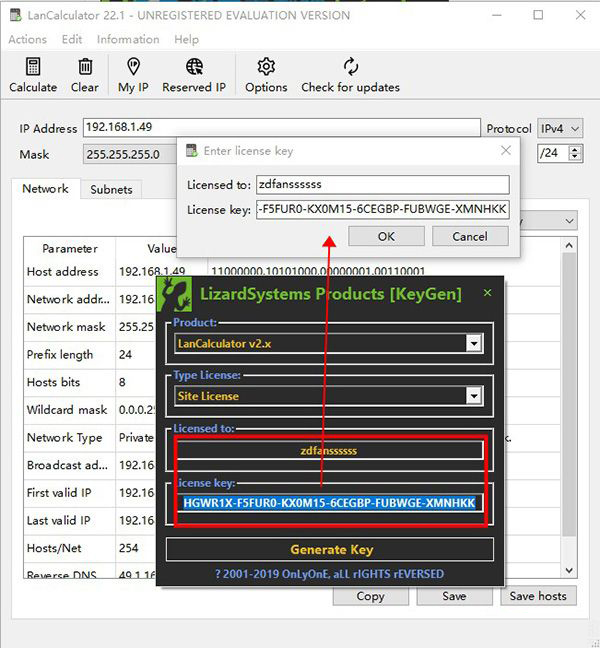Viewport: 600px width, 648px height.
Task: Click the Parameter column header
Action: pos(69,249)
